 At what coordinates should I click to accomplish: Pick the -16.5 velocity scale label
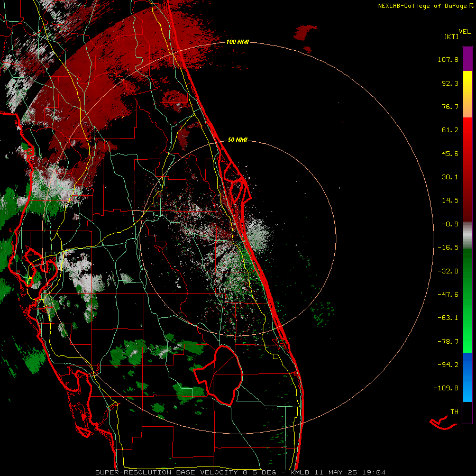coord(448,248)
